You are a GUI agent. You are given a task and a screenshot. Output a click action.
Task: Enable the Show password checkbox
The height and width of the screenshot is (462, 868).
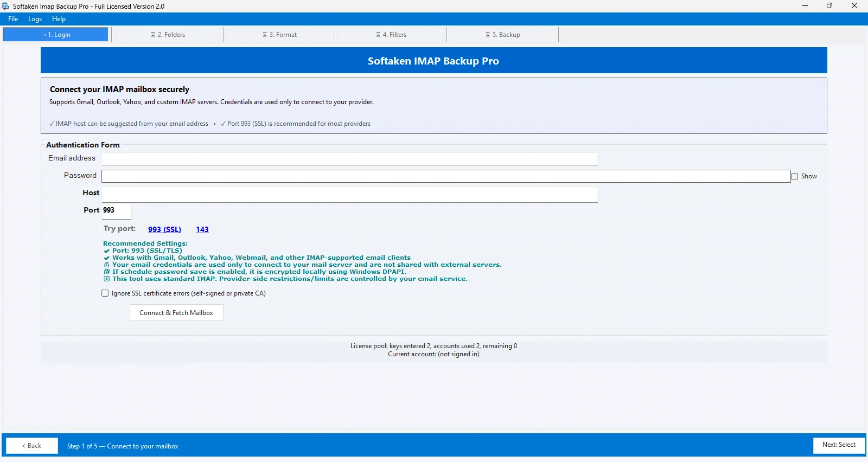point(794,176)
